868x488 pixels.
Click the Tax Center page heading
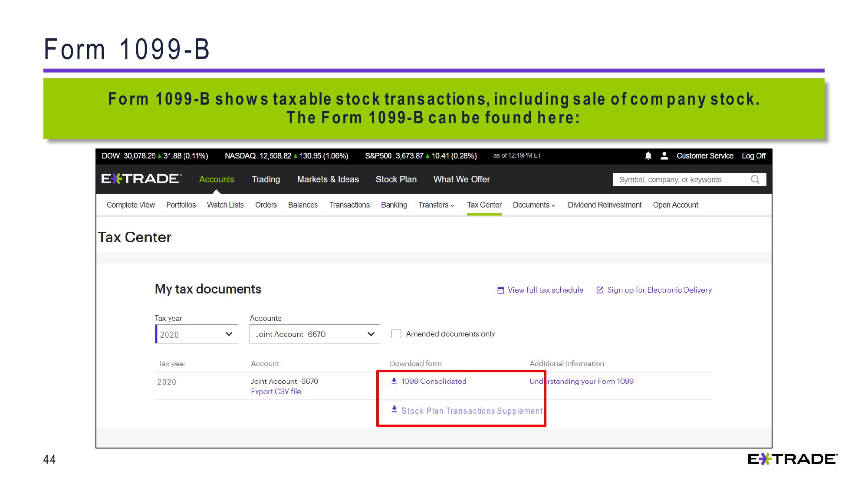pyautogui.click(x=135, y=237)
